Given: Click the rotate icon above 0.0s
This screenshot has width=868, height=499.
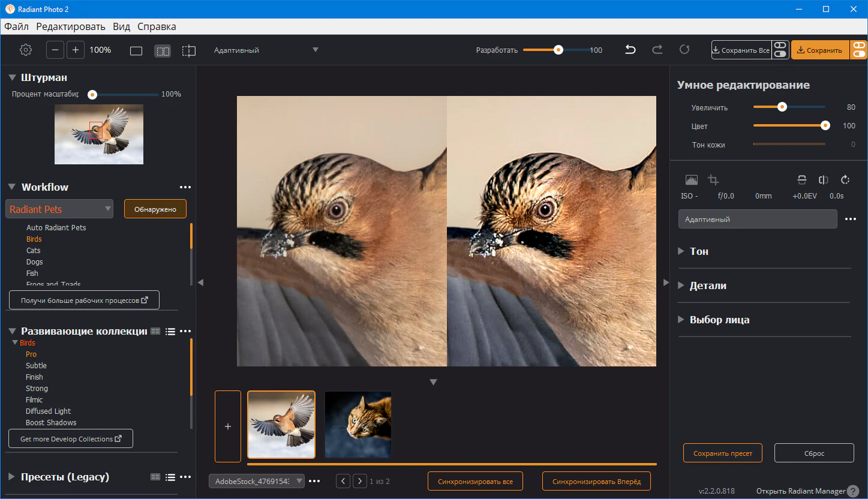Looking at the screenshot, I should 845,180.
